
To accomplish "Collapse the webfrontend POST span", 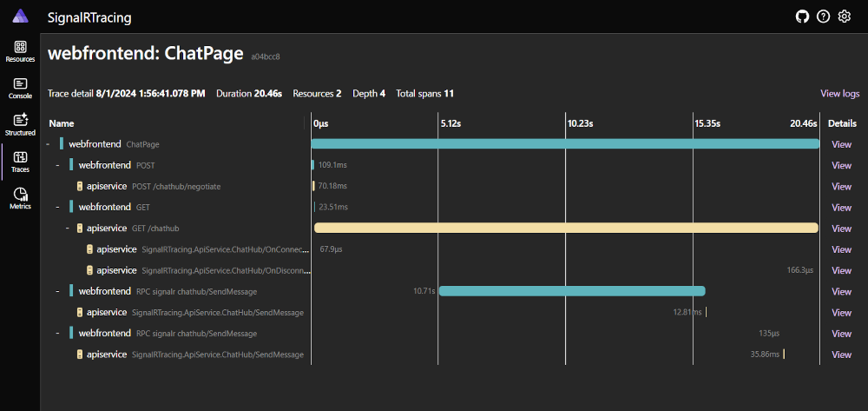I will (57, 165).
